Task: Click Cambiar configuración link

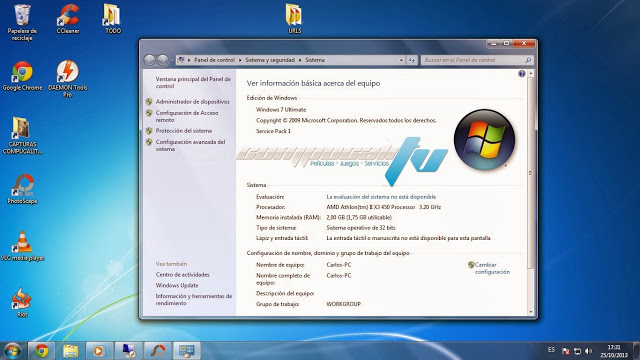Action: (492, 268)
